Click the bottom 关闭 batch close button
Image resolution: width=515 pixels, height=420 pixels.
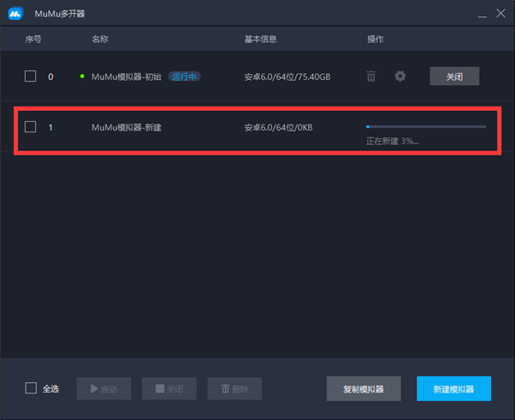coord(169,389)
